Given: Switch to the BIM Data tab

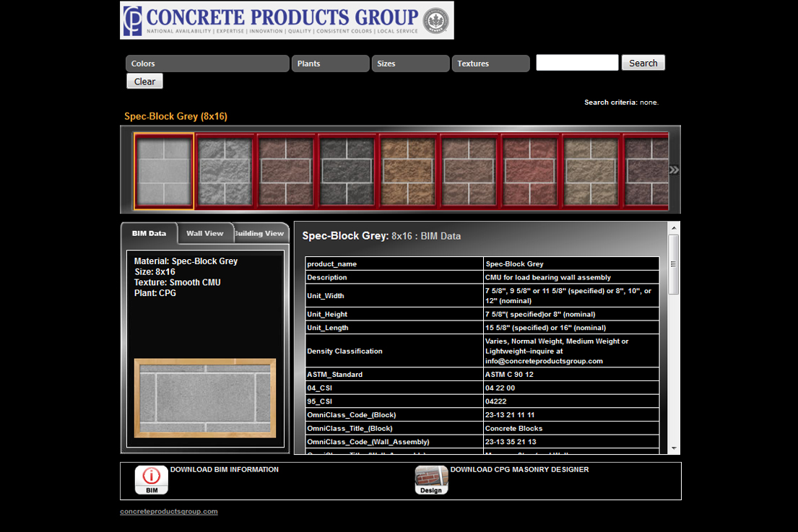Looking at the screenshot, I should click(149, 233).
